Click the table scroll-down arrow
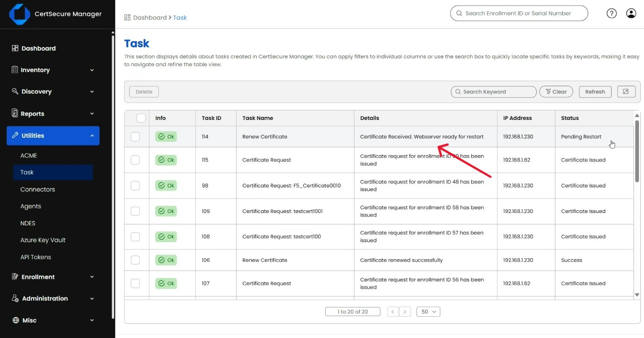This screenshot has height=338, width=644. click(637, 295)
